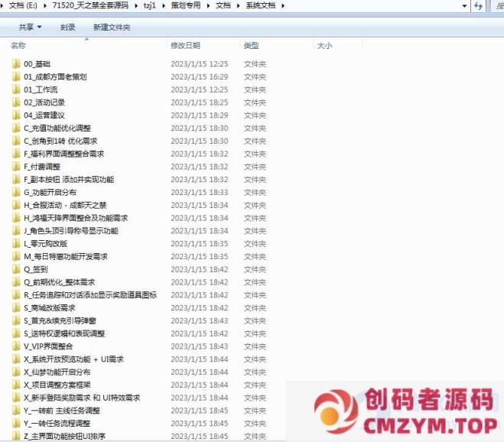
Task: Click folder icon of L_零元购改版
Action: (16, 244)
